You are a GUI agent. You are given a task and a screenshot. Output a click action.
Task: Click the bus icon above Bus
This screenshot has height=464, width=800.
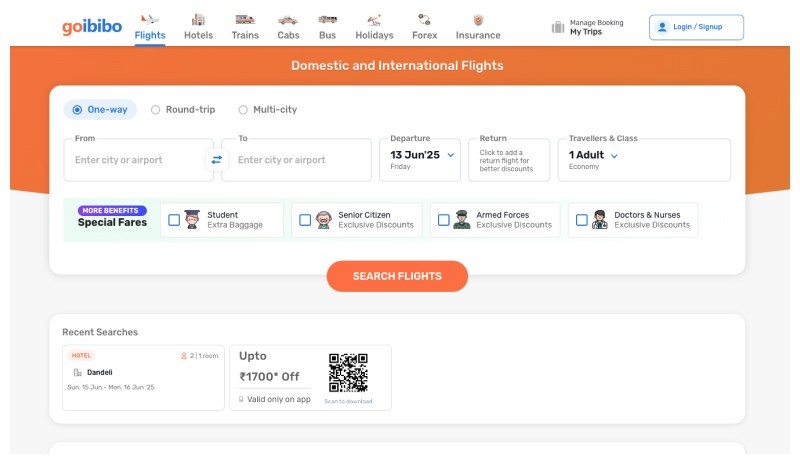point(327,20)
